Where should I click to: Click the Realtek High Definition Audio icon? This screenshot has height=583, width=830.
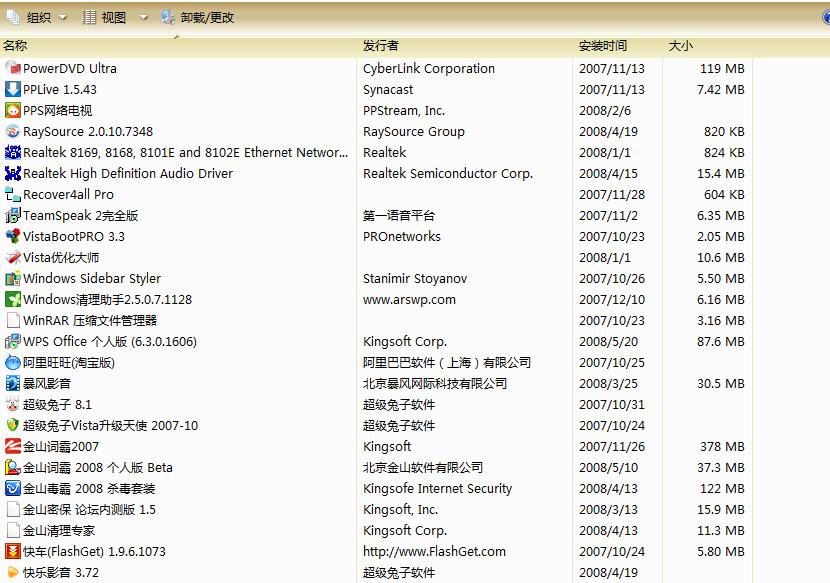(13, 173)
